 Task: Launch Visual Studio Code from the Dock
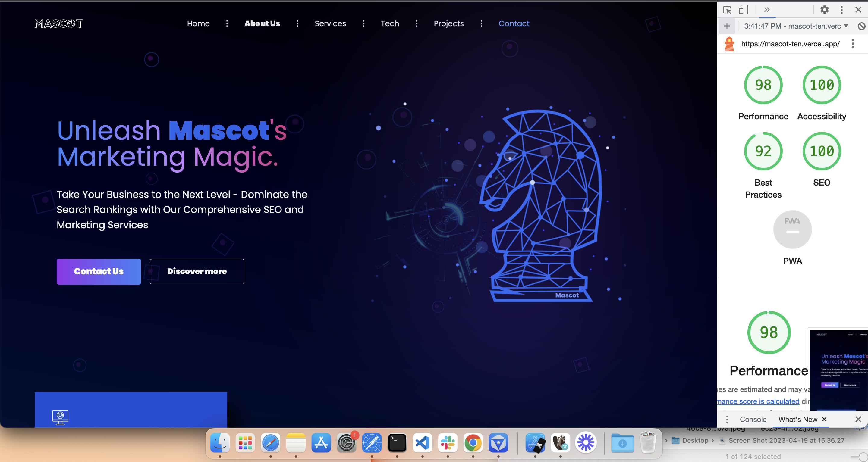(x=423, y=443)
